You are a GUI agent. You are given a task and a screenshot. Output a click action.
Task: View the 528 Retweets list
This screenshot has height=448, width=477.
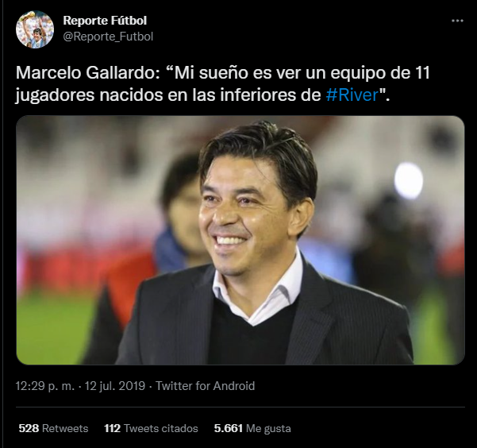pyautogui.click(x=53, y=428)
